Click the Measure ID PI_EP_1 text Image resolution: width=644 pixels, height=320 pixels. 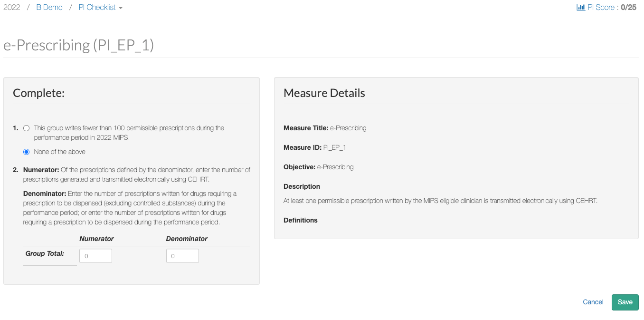coord(314,147)
